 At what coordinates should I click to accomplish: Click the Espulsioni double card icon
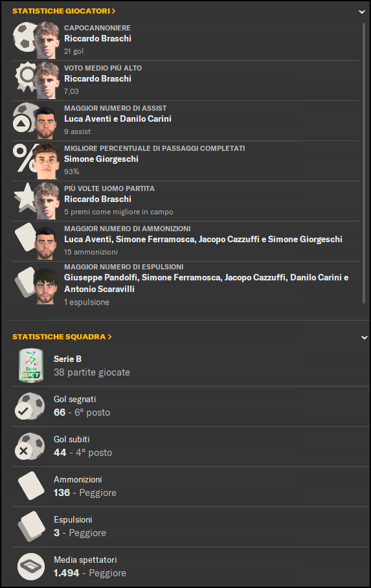(x=31, y=526)
